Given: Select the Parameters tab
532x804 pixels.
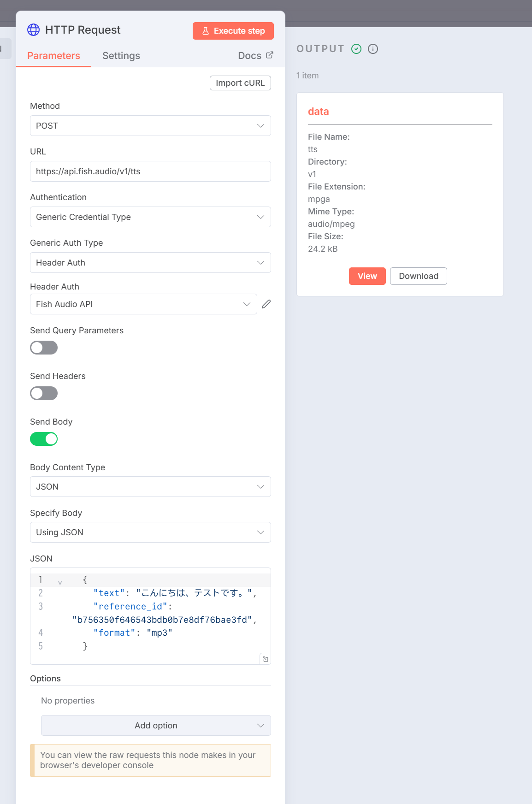Looking at the screenshot, I should [x=53, y=56].
